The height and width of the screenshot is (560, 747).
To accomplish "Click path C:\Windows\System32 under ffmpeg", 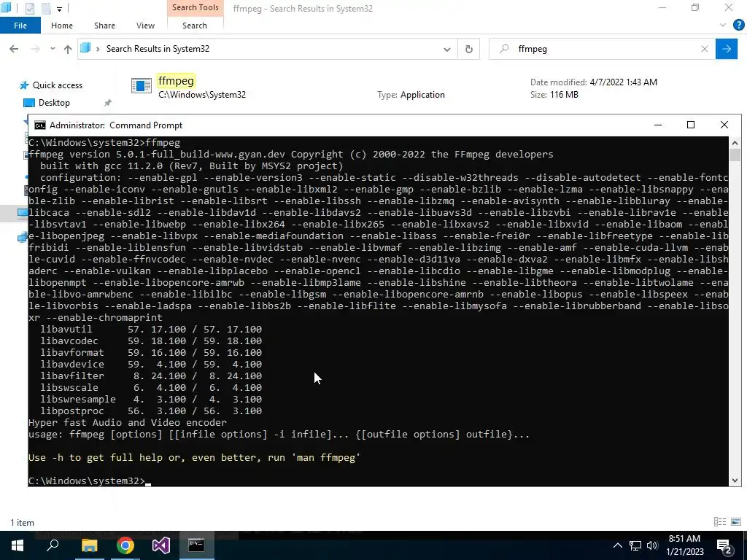I will [x=202, y=95].
